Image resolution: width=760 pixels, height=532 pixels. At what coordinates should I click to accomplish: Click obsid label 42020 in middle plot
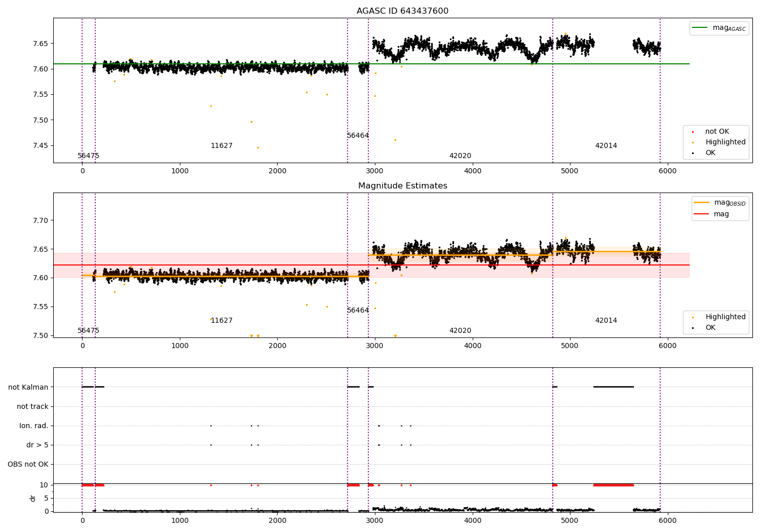point(460,331)
